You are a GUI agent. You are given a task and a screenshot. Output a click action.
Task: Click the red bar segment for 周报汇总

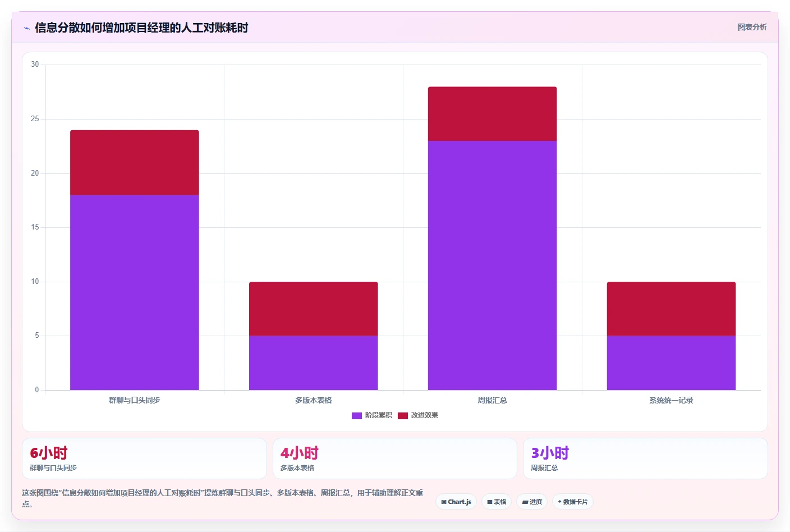[493, 114]
